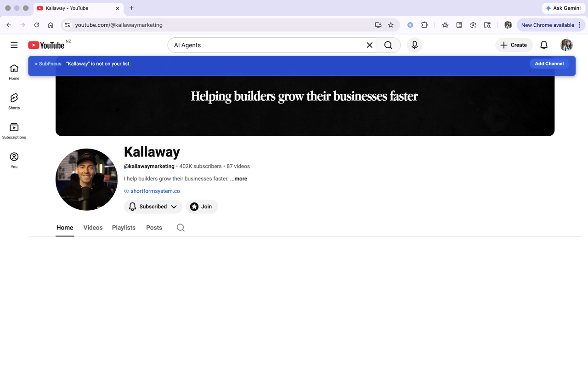Screen dimensions: 588x368
Task: Click the SubFocus label in banner
Action: [50, 64]
